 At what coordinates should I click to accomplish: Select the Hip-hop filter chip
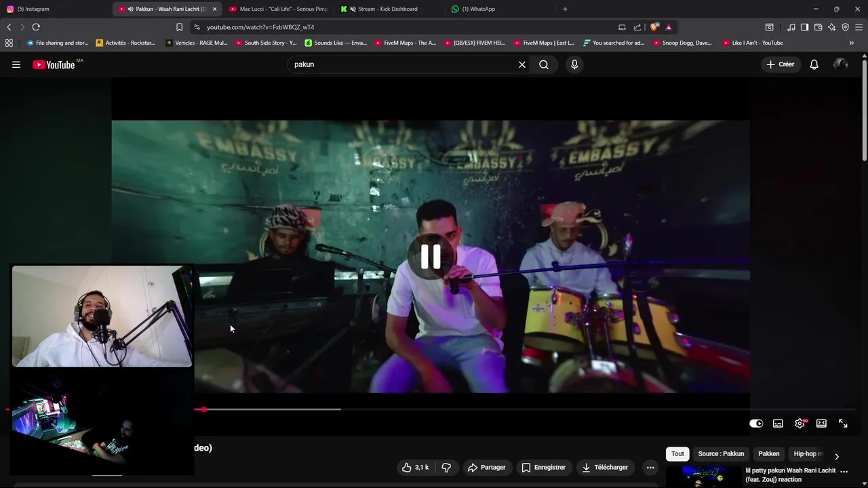pos(807,454)
